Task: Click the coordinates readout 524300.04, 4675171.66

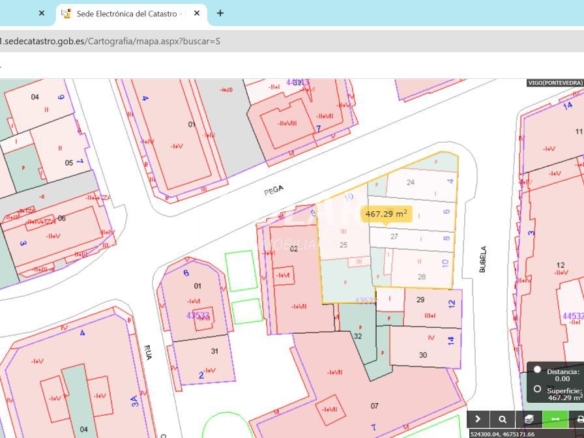Action: [x=503, y=434]
